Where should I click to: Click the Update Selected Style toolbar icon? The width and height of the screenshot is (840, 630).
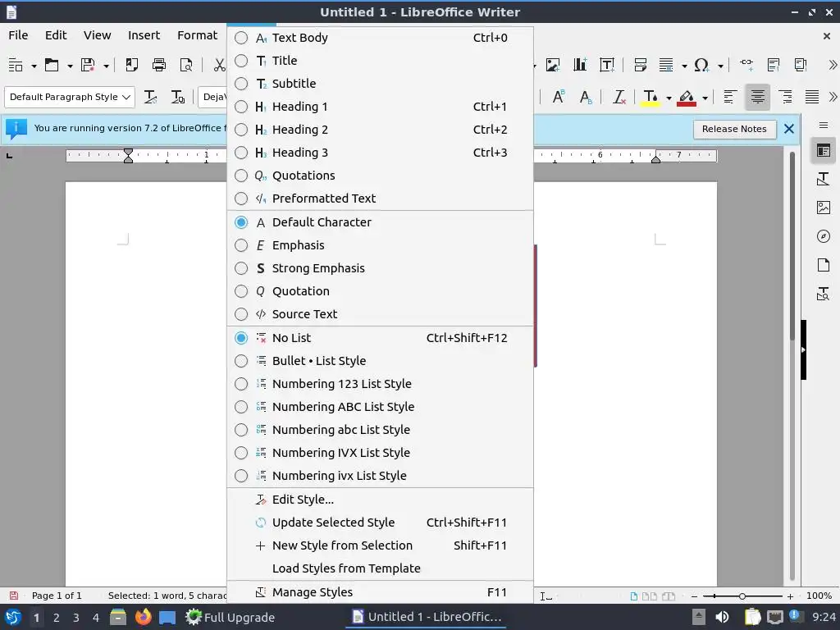150,97
